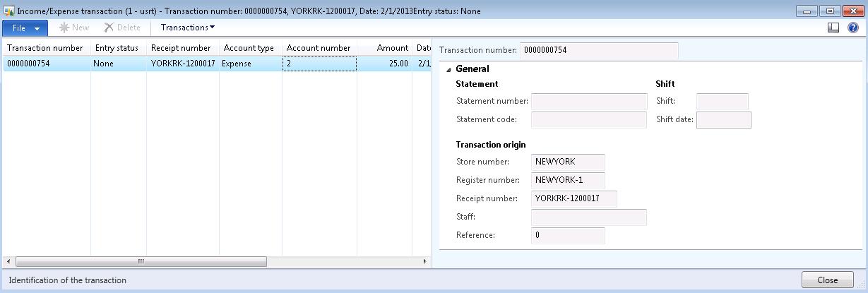Minimize the window
Image resolution: width=868 pixels, height=293 pixels.
(x=807, y=11)
